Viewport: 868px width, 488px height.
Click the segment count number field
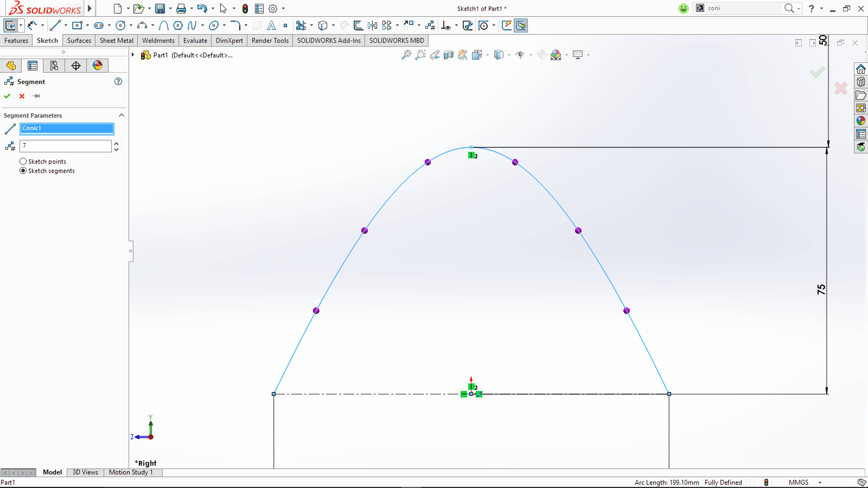65,146
